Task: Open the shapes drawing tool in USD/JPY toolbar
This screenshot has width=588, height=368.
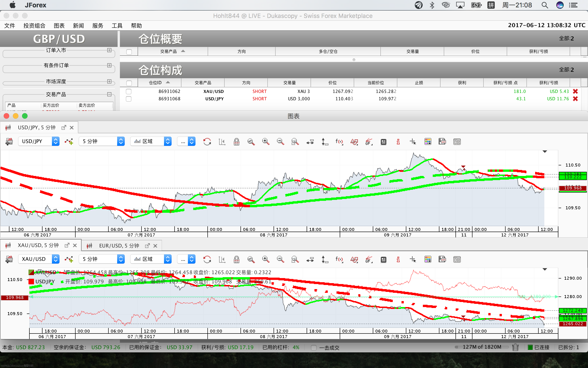Action: coord(354,141)
